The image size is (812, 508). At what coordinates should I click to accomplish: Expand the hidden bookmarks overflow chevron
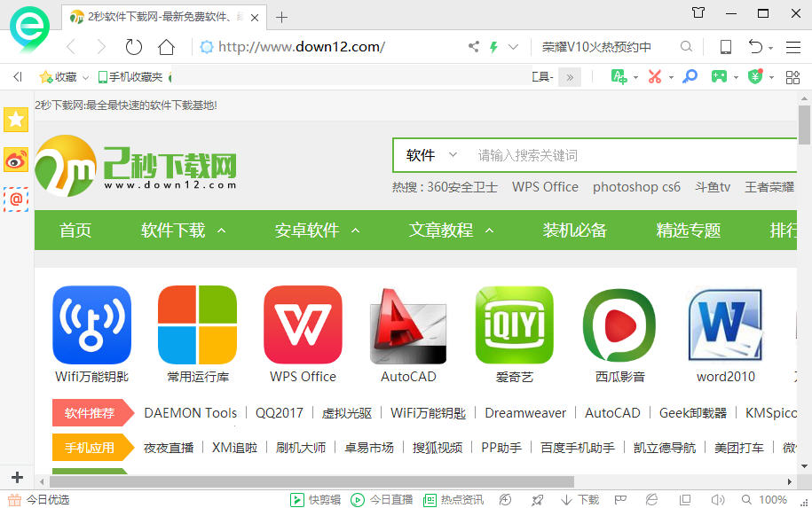pos(570,77)
